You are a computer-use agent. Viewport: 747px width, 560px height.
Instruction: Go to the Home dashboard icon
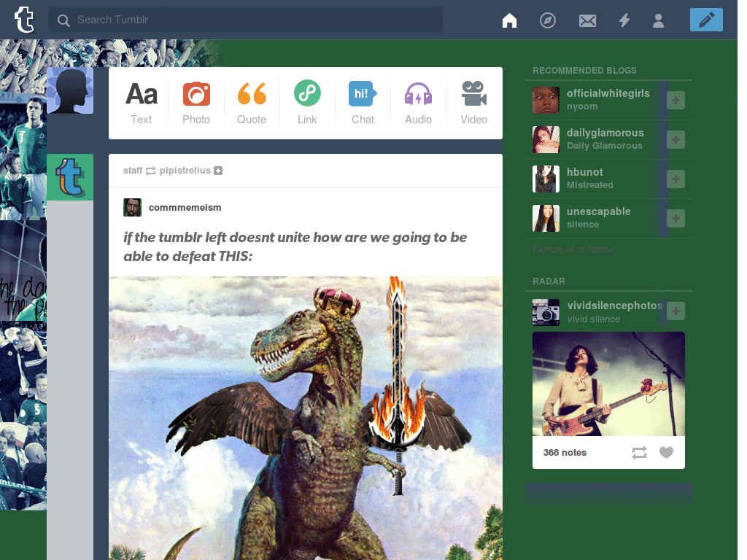point(509,20)
